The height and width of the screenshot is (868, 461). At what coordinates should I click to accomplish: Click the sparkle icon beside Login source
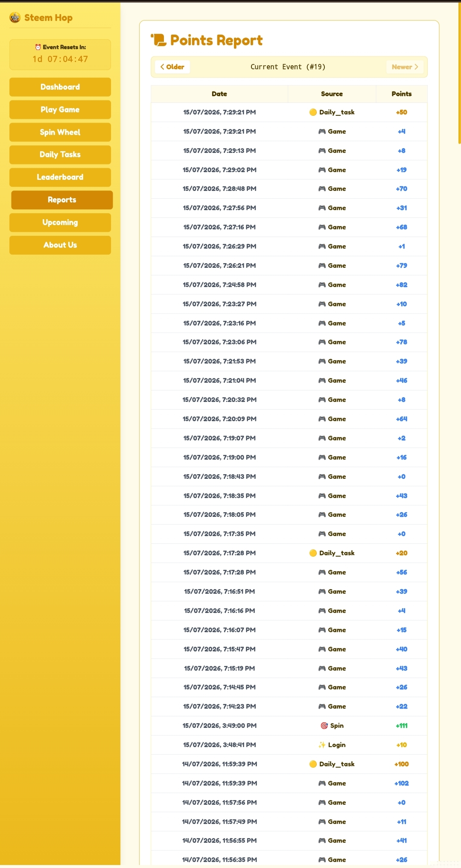[322, 745]
